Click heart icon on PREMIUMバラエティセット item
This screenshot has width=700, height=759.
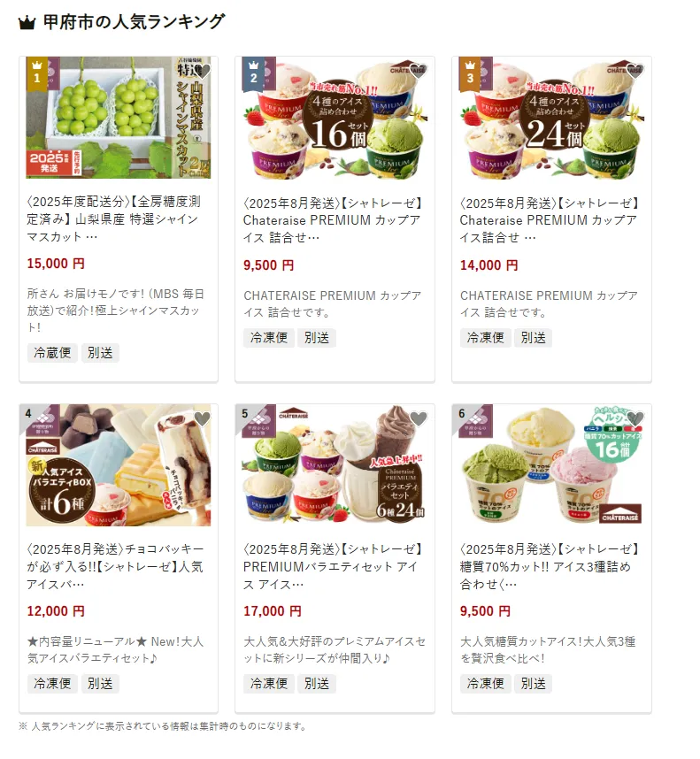419,418
